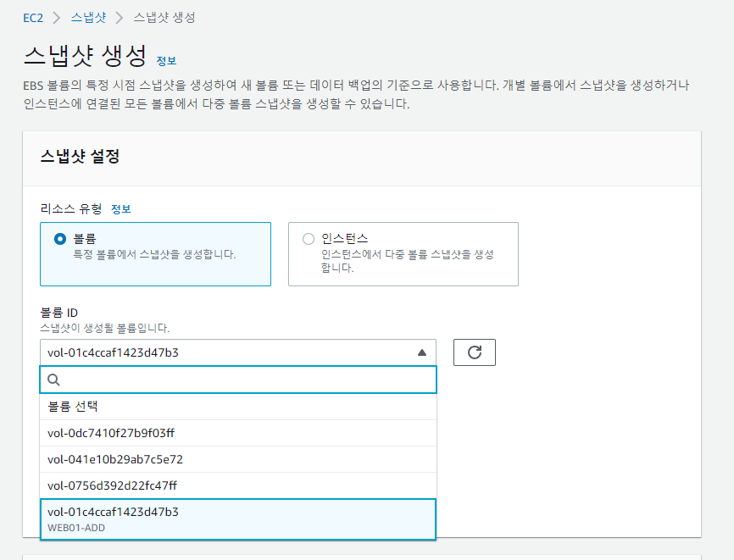The height and width of the screenshot is (560, 734).
Task: Click the refresh volumes icon button
Action: coord(474,352)
